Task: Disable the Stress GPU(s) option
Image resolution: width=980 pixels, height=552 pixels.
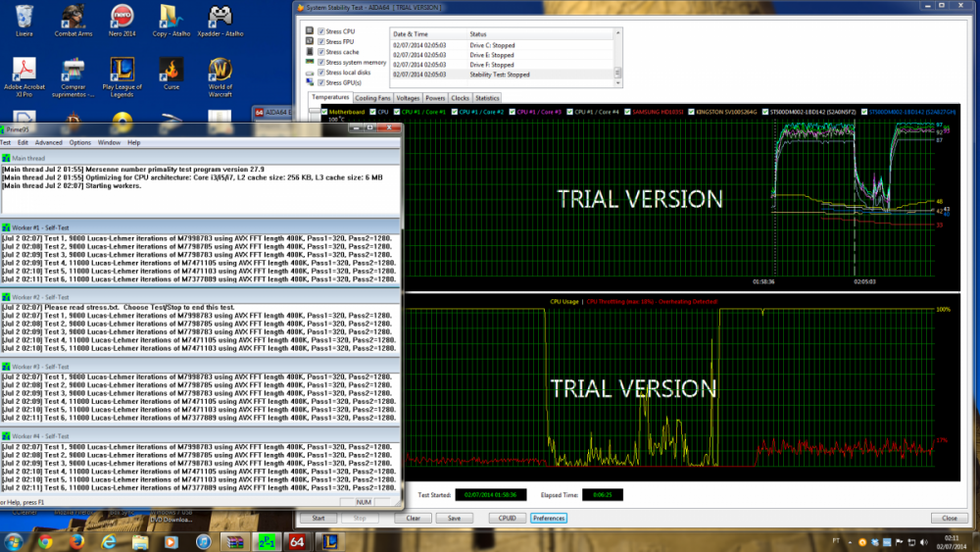Action: [321, 82]
